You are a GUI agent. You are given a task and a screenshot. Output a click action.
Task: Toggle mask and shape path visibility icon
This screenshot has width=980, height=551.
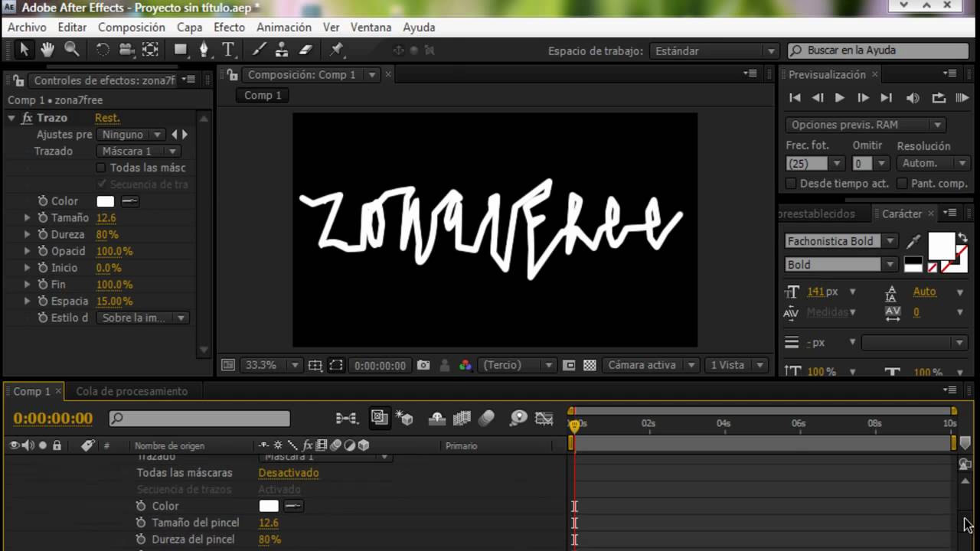click(x=335, y=365)
